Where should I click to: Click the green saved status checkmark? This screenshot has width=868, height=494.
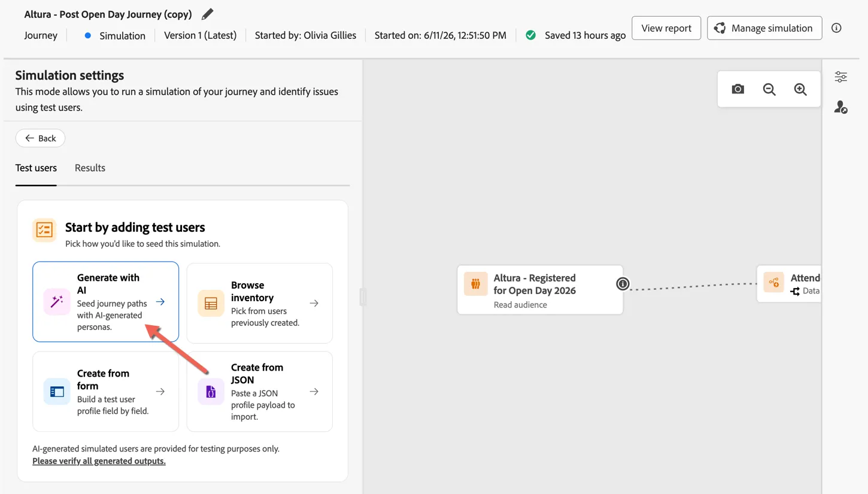coord(530,35)
